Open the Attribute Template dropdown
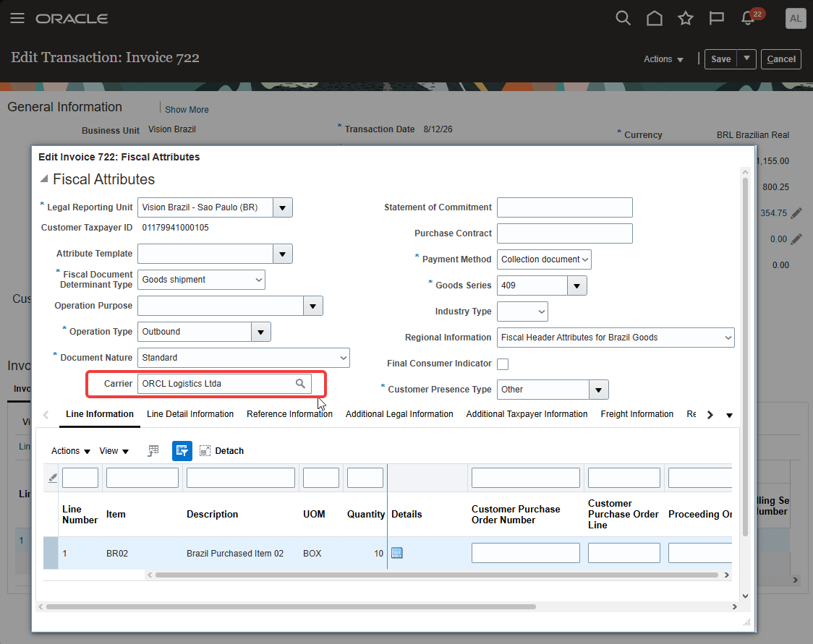The height and width of the screenshot is (644, 813). click(x=283, y=254)
